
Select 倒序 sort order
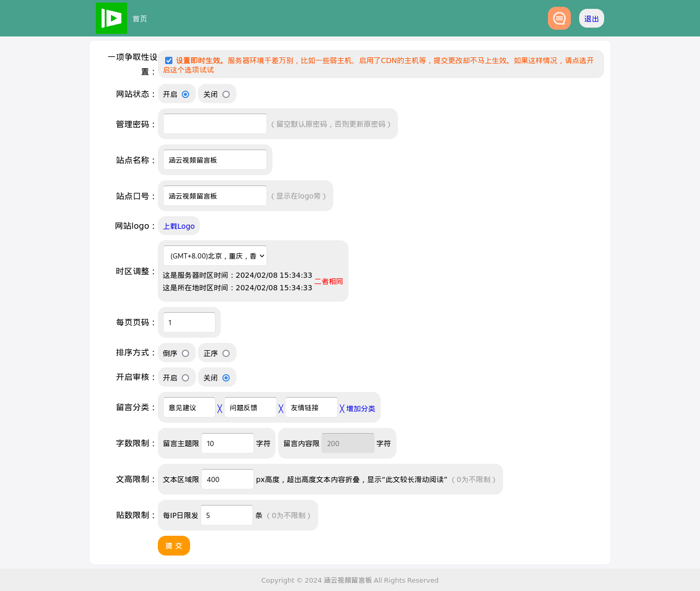point(185,353)
